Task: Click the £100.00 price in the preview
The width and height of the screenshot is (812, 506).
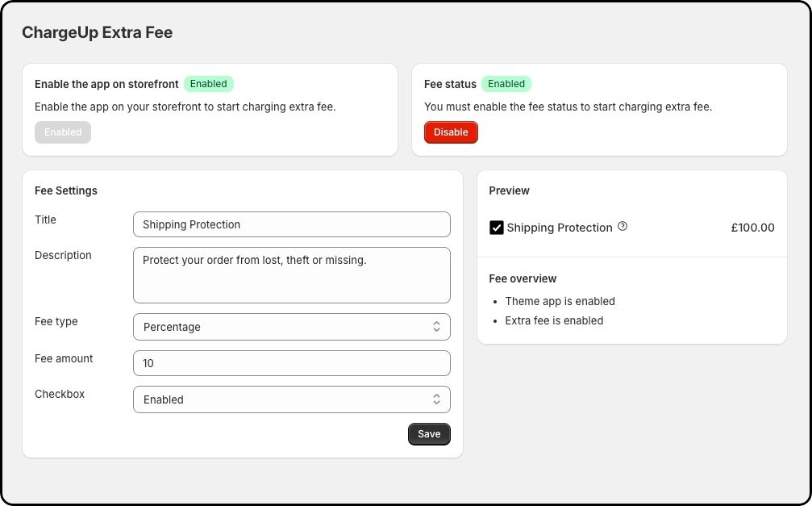Action: pos(752,227)
